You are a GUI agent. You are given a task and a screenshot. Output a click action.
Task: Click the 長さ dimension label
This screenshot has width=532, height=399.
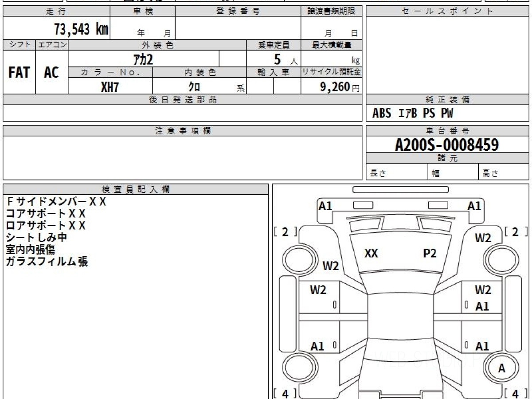pos(378,174)
